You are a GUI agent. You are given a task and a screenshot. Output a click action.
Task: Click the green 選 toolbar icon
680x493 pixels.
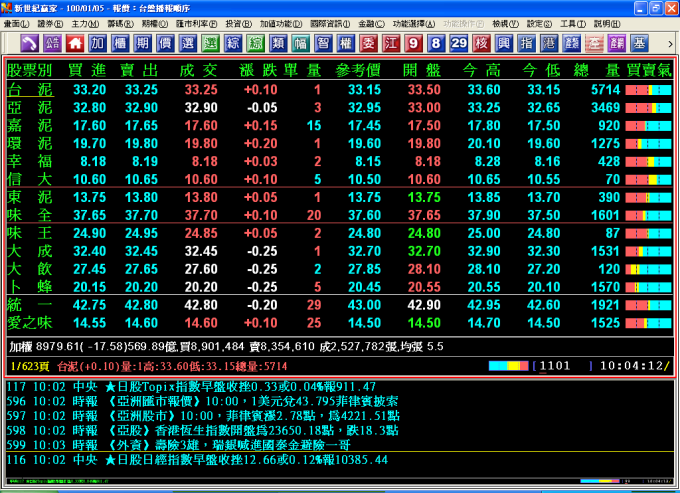(210, 43)
